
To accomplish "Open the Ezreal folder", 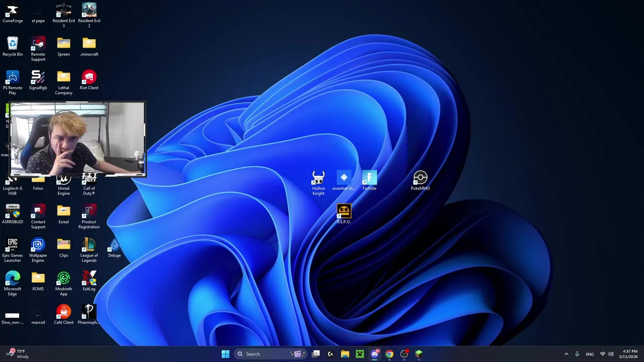I will pyautogui.click(x=63, y=214).
